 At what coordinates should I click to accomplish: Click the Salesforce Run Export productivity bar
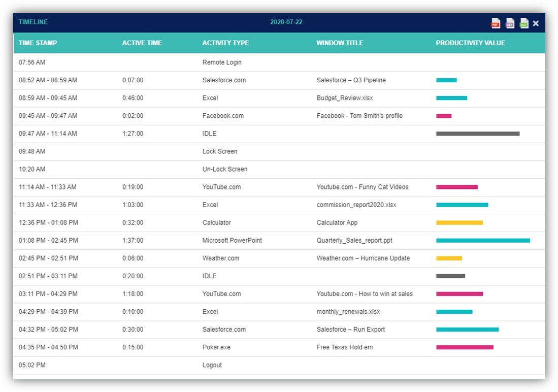click(x=467, y=330)
